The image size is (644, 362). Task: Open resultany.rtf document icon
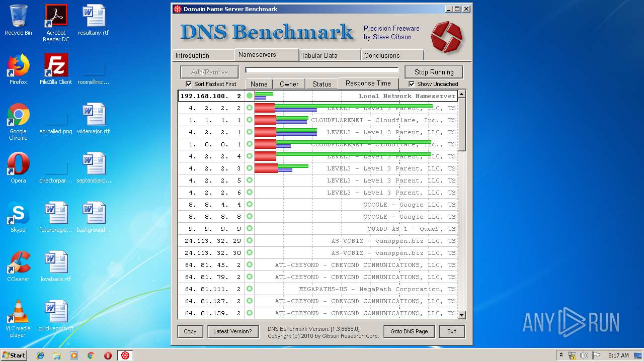coord(94,20)
